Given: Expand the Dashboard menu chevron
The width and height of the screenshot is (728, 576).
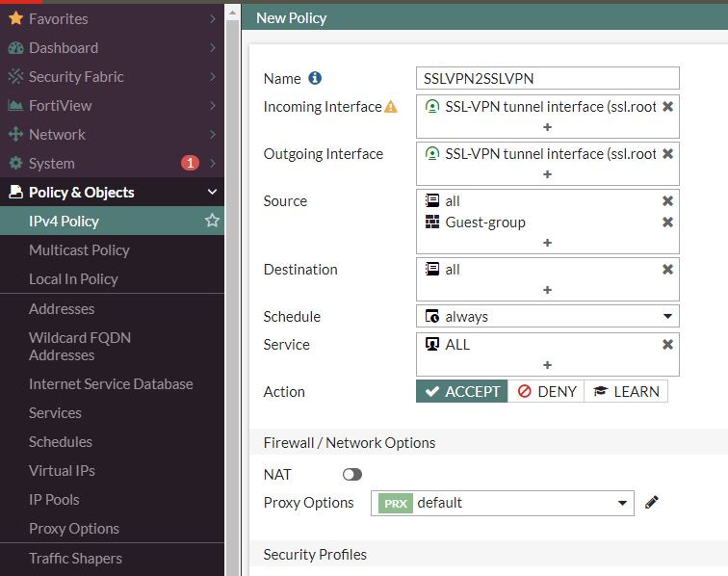Looking at the screenshot, I should tap(213, 48).
